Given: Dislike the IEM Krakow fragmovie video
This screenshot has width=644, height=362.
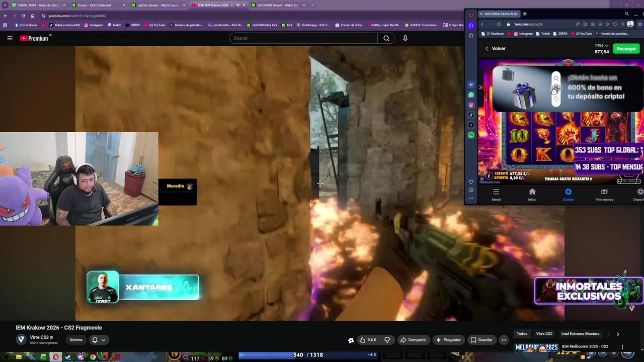Looking at the screenshot, I should click(387, 340).
